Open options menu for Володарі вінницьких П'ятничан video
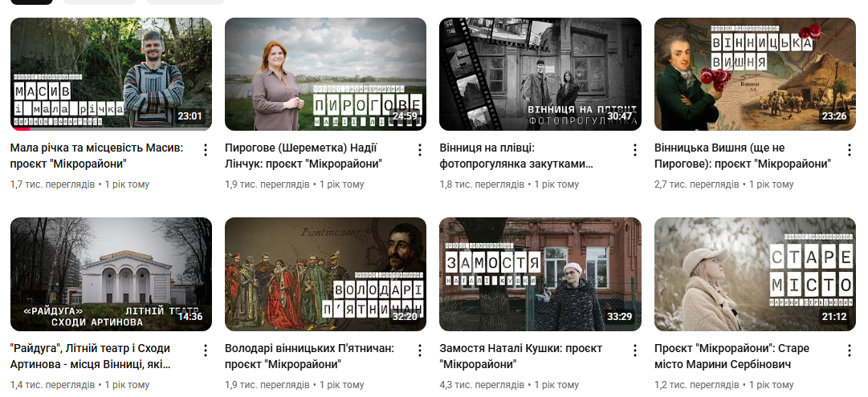The height and width of the screenshot is (397, 868). pos(420,350)
